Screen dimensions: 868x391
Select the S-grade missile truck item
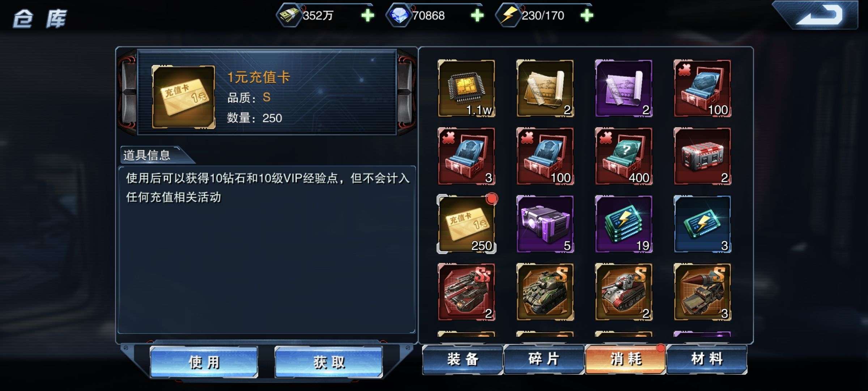tap(702, 292)
